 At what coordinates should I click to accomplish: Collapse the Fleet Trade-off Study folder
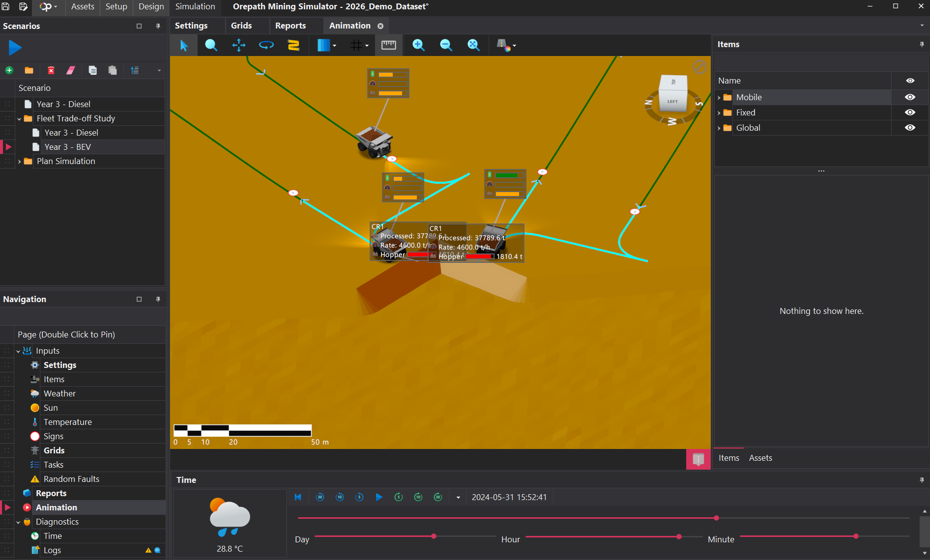click(19, 119)
